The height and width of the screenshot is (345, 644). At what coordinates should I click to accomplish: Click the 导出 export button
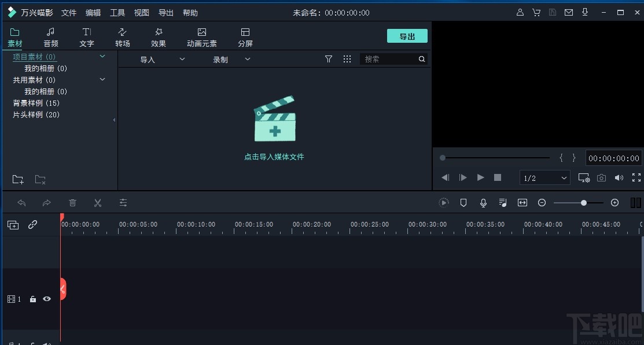(407, 35)
